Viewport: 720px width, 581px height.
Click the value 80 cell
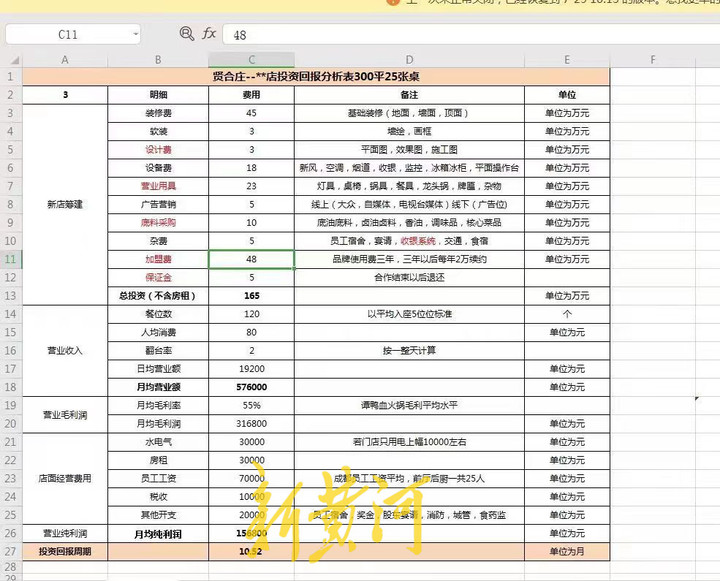pyautogui.click(x=252, y=332)
